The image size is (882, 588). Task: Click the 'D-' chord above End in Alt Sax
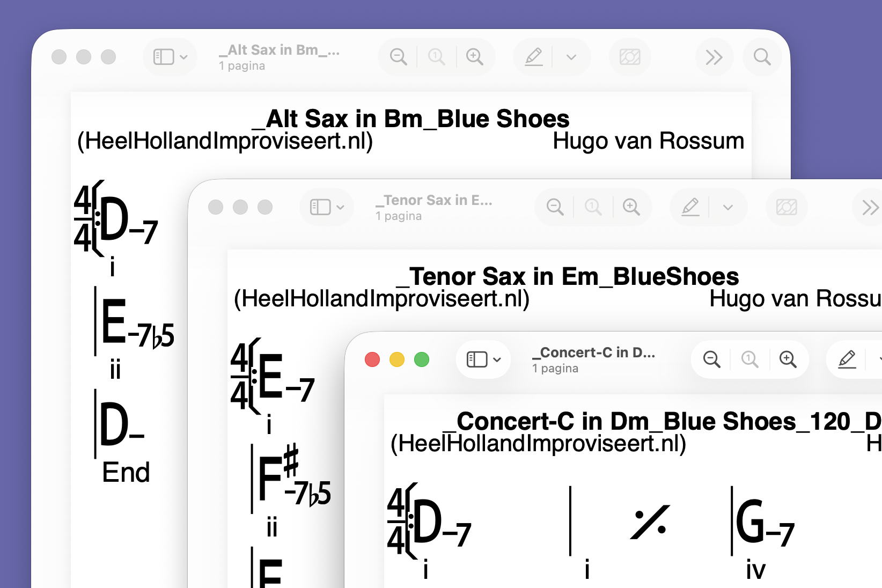122,425
